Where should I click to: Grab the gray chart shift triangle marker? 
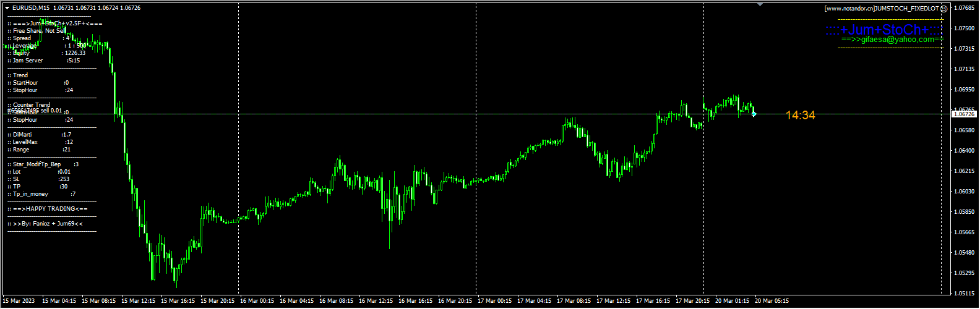(x=760, y=4)
